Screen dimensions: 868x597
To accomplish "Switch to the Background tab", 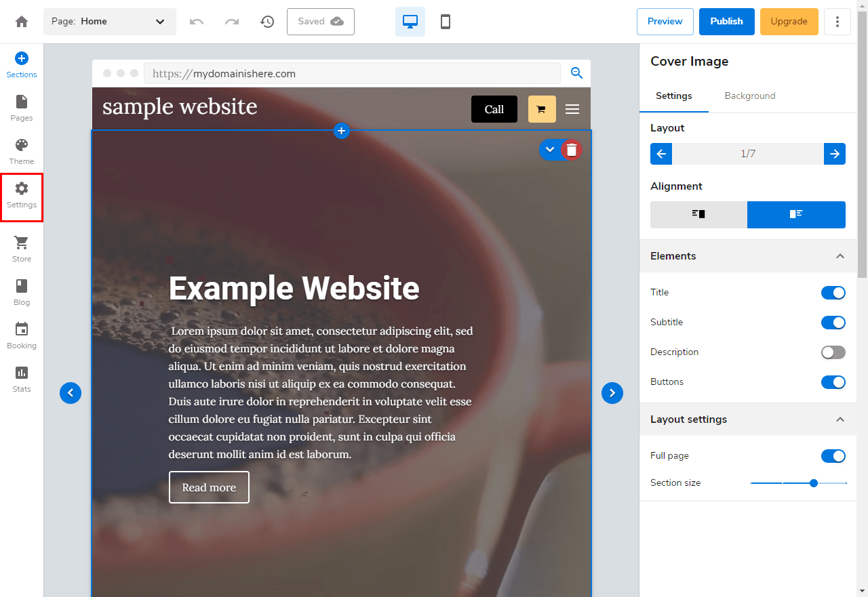I will [x=750, y=96].
